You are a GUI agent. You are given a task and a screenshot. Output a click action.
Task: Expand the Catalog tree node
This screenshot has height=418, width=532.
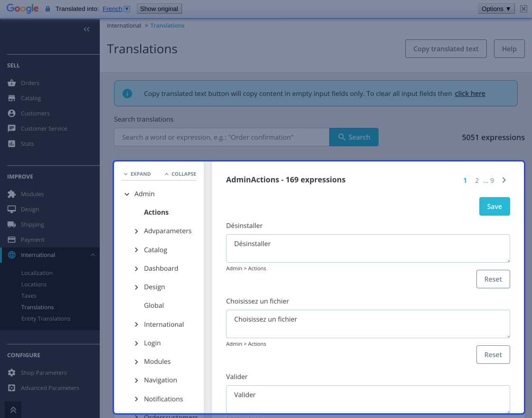(x=136, y=250)
